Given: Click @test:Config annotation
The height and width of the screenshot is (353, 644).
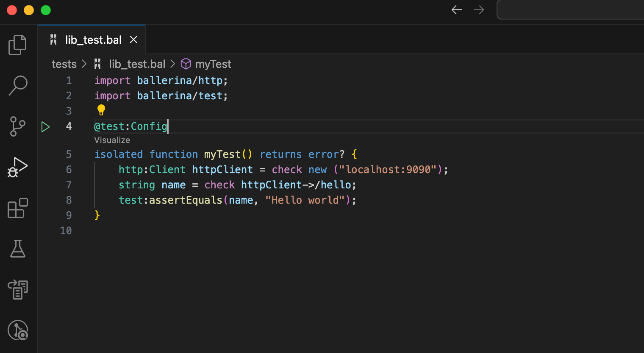Looking at the screenshot, I should pyautogui.click(x=131, y=126).
